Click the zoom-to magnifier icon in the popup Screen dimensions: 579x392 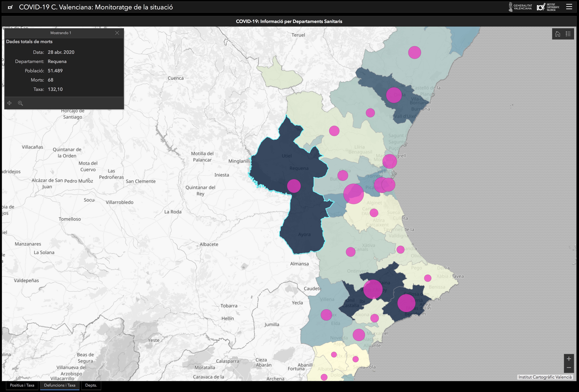click(21, 103)
